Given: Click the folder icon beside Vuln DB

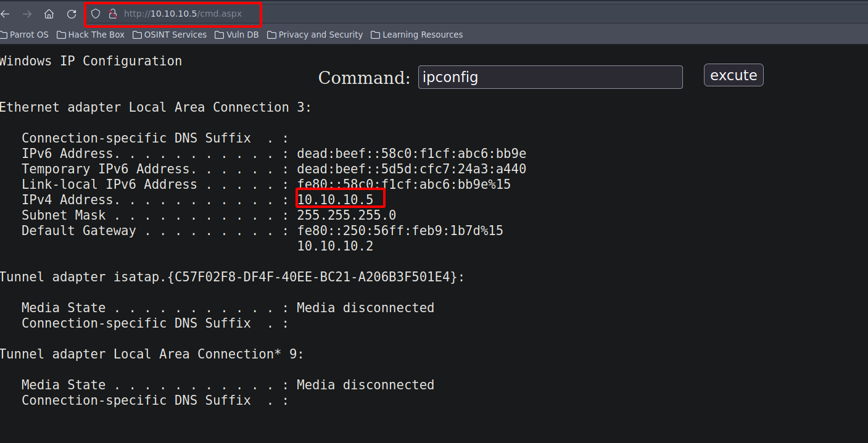Looking at the screenshot, I should (218, 35).
